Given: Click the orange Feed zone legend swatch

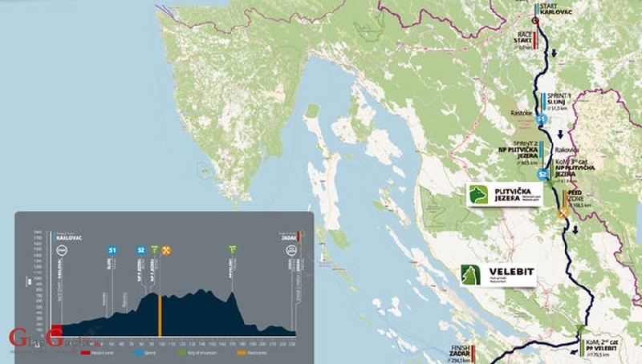Looking at the screenshot, I should (242, 353).
